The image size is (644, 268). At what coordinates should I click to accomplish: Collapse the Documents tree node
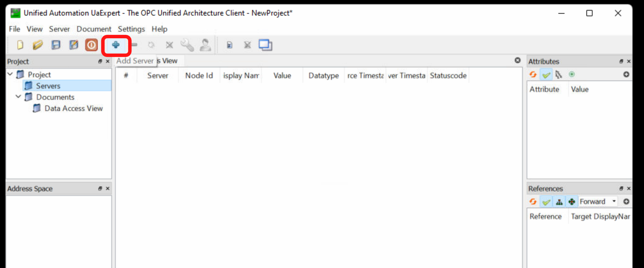(18, 97)
